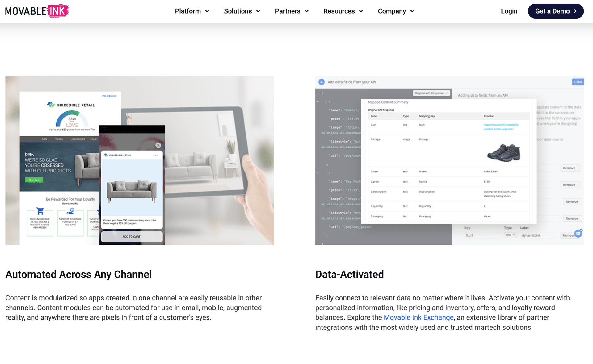Click the link type dropdown beside dynamicLink
Viewport: 593px width, 364px height.
511,235
